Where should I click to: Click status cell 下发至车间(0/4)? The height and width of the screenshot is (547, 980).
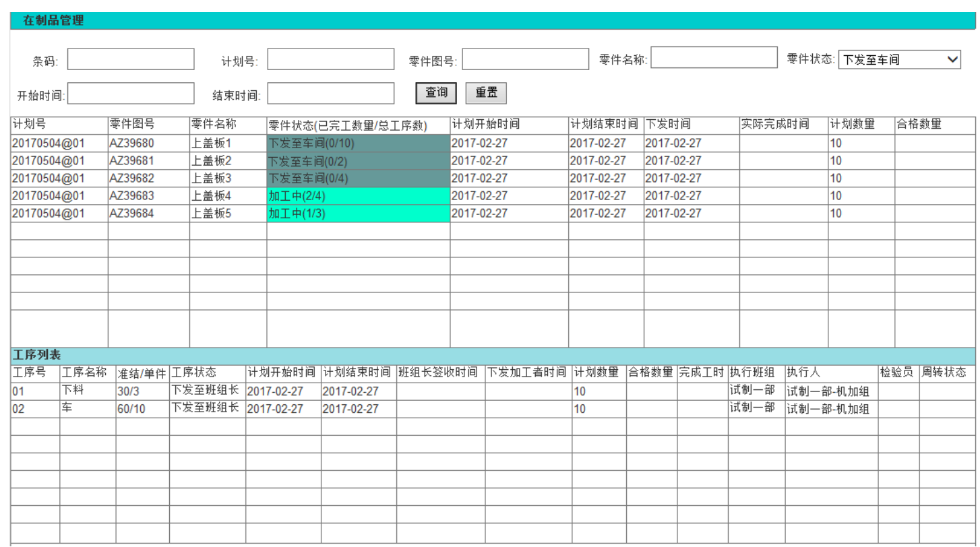coord(359,179)
